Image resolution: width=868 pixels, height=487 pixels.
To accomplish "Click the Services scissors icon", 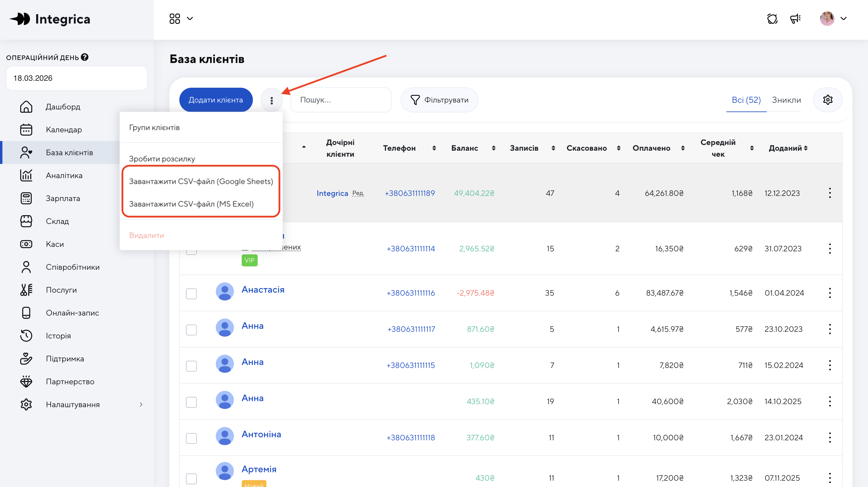I will click(x=26, y=290).
